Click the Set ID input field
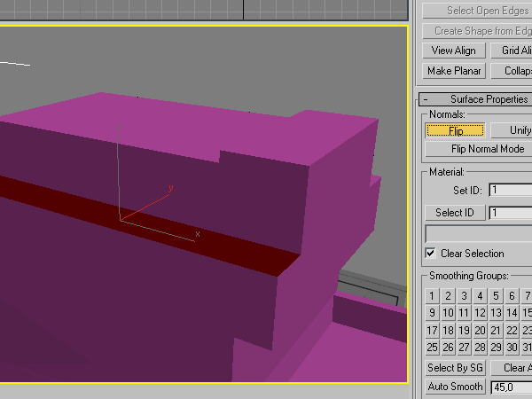The image size is (532, 399). (x=511, y=190)
